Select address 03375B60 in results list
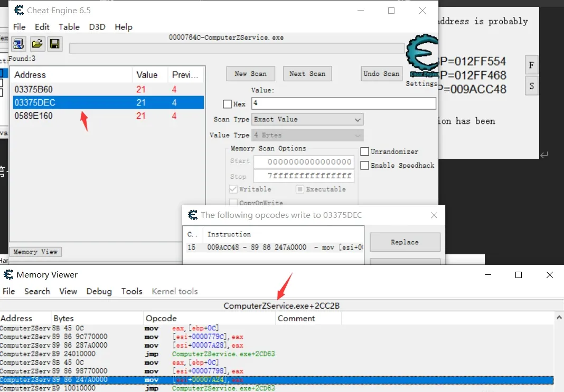The height and width of the screenshot is (392, 564). coord(108,89)
